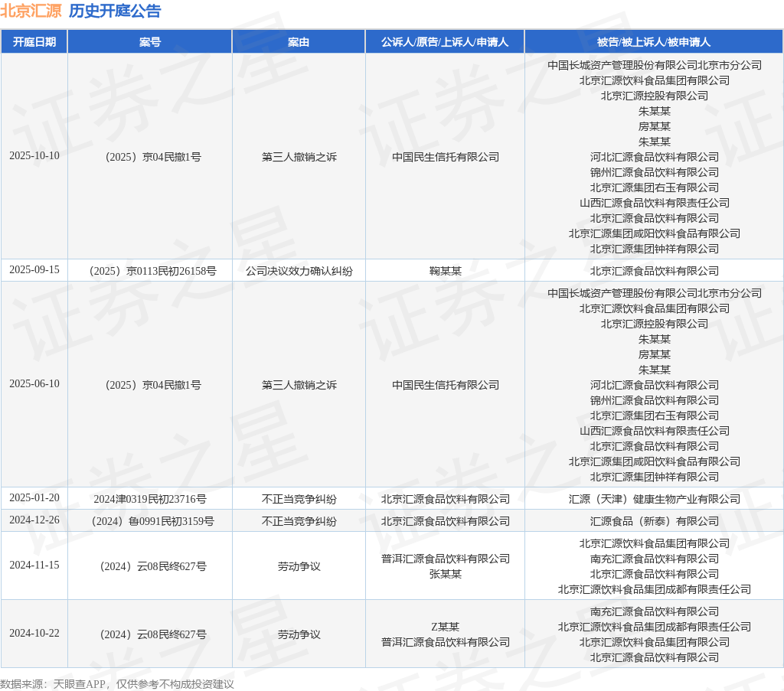The width and height of the screenshot is (784, 691).
Task: Click case number (2025)京0113民初26158号
Action: [153, 271]
